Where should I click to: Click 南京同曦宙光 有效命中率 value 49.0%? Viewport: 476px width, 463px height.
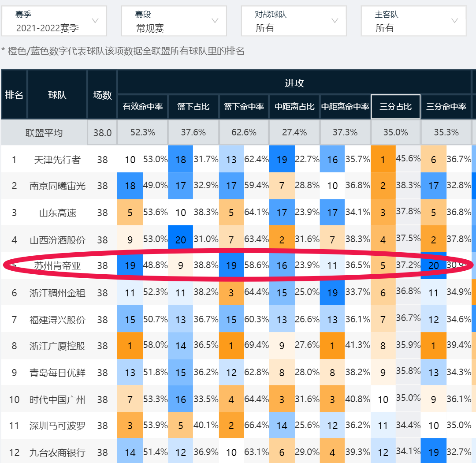tap(156, 185)
